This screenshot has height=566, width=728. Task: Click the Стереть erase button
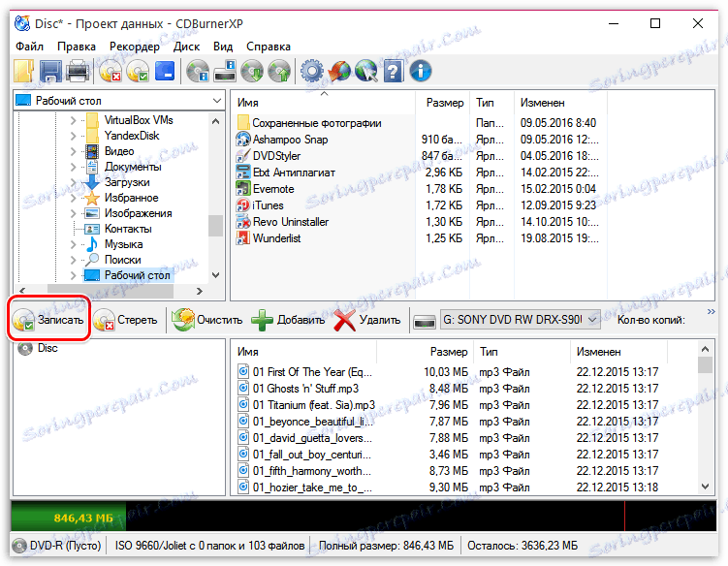coord(125,320)
